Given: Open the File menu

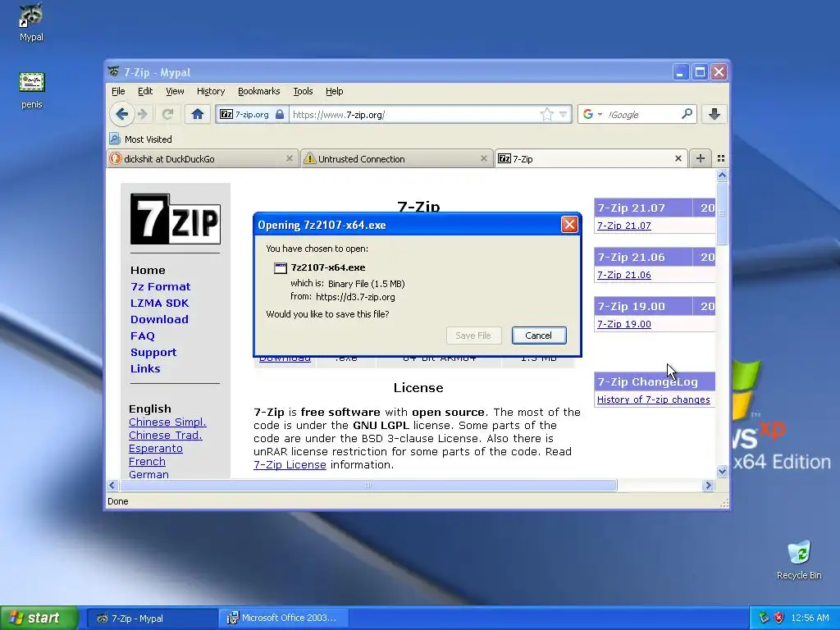Looking at the screenshot, I should point(118,91).
